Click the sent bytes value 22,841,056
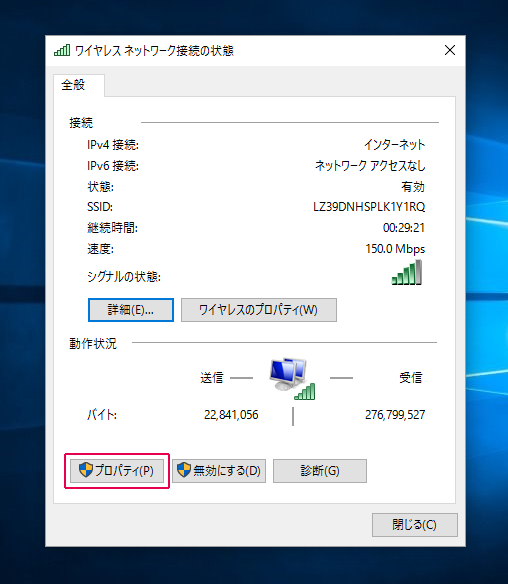 [231, 415]
